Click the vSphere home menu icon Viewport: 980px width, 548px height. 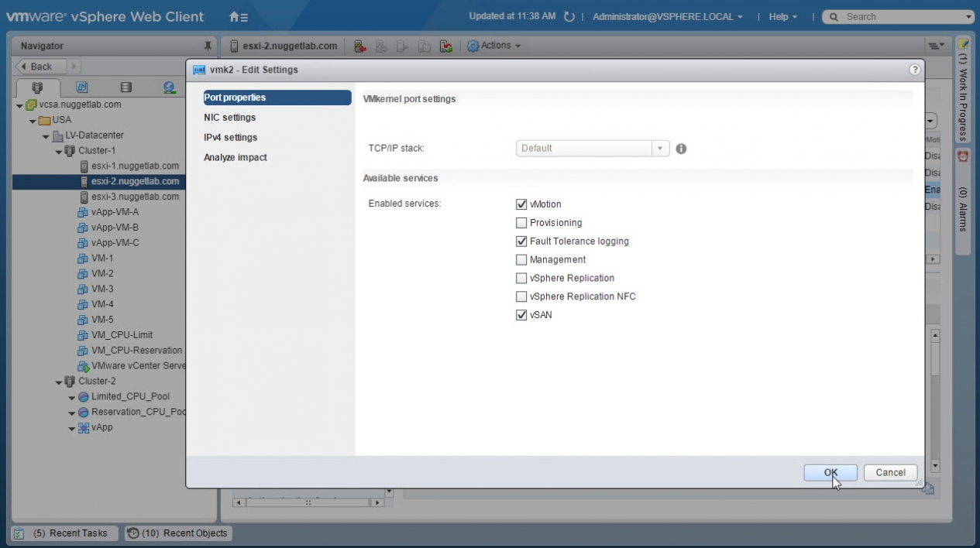pyautogui.click(x=239, y=16)
